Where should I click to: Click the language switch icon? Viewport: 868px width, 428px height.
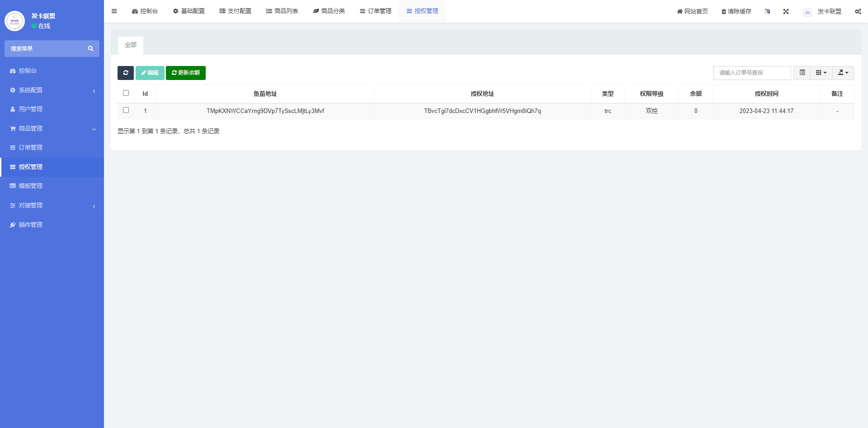[x=768, y=11]
